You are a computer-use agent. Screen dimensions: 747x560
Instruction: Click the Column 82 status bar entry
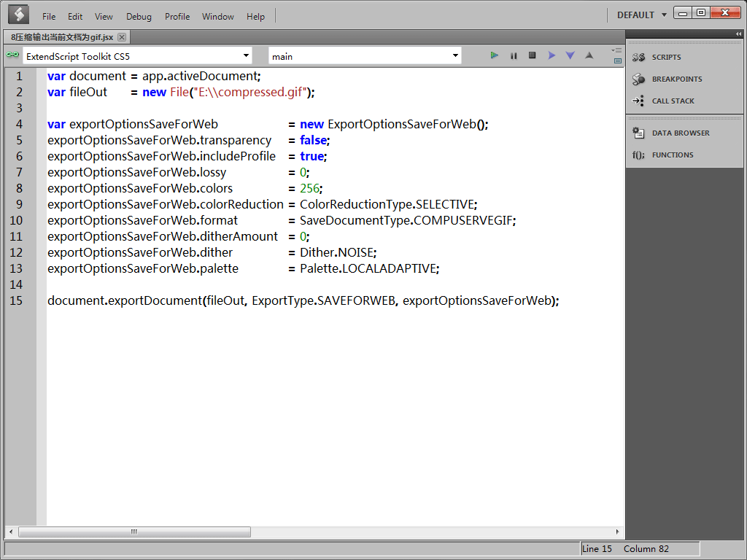tap(646, 548)
